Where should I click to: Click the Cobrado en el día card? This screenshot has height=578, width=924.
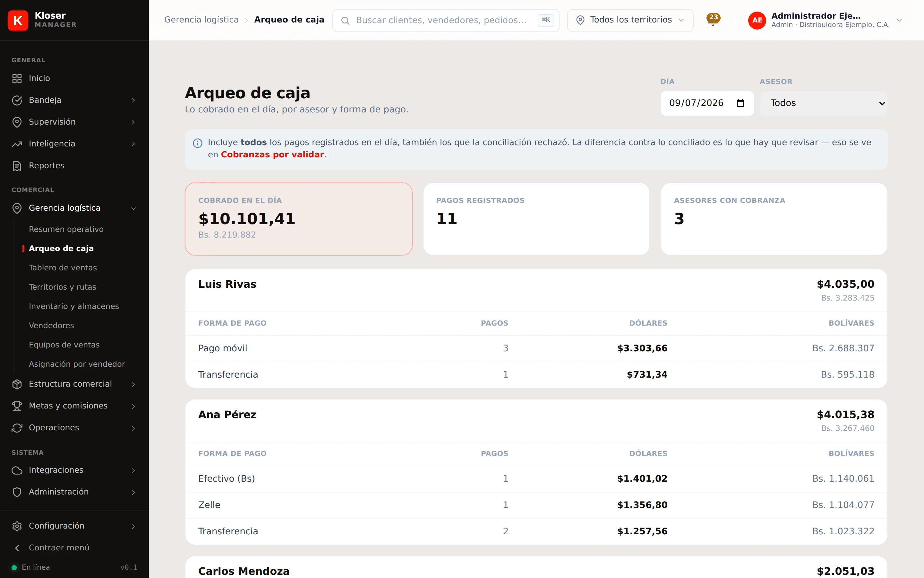pyautogui.click(x=299, y=219)
